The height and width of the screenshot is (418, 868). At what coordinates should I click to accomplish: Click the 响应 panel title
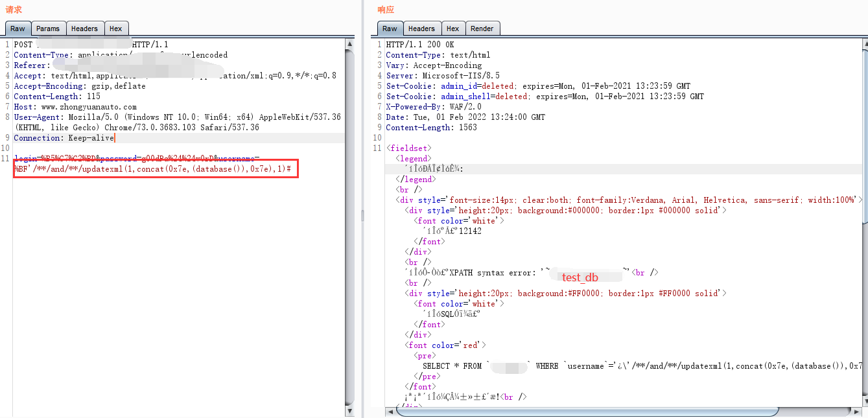click(386, 10)
